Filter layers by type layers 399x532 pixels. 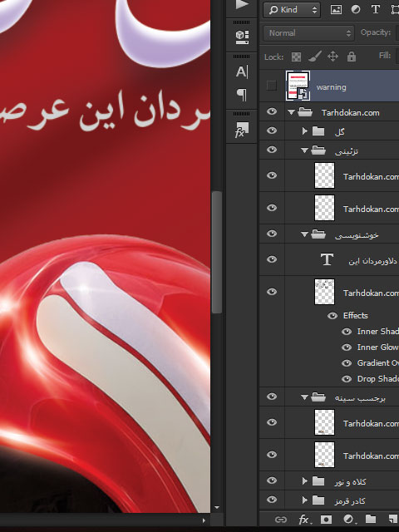coord(375,9)
